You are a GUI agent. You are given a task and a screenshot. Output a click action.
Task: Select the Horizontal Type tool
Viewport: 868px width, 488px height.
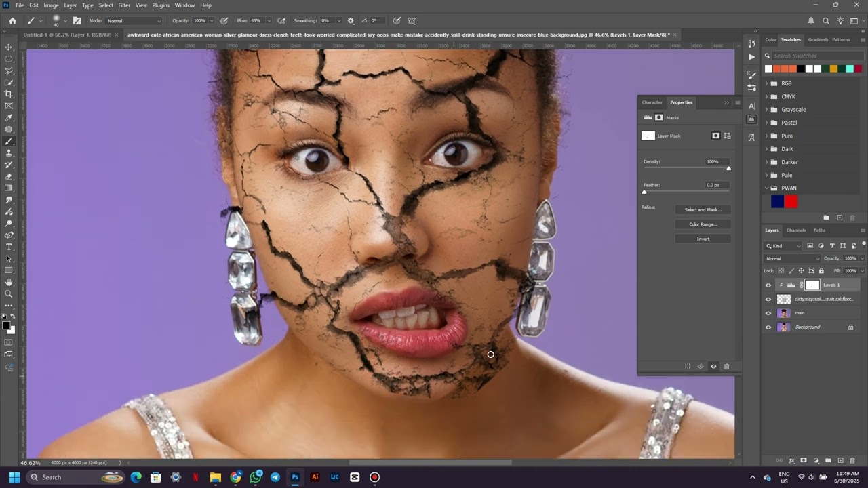[x=9, y=247]
